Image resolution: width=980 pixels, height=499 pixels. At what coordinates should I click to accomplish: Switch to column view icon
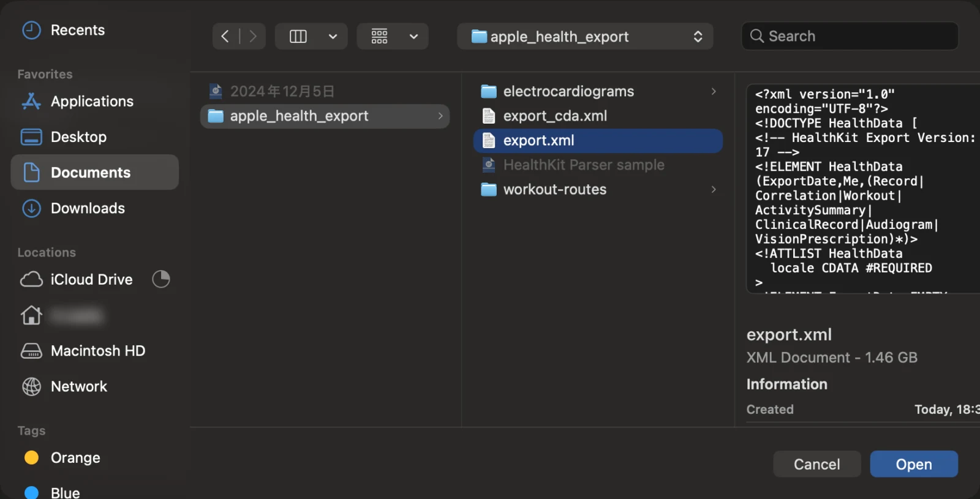click(x=298, y=36)
